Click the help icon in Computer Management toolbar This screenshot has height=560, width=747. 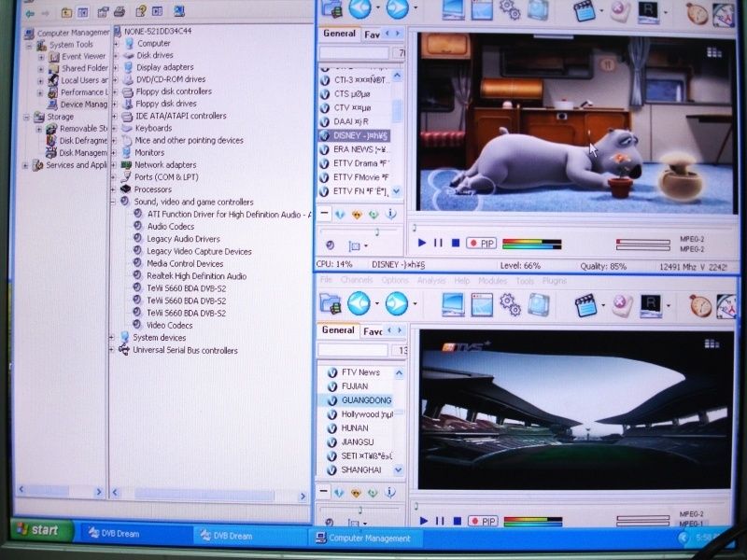[x=143, y=12]
